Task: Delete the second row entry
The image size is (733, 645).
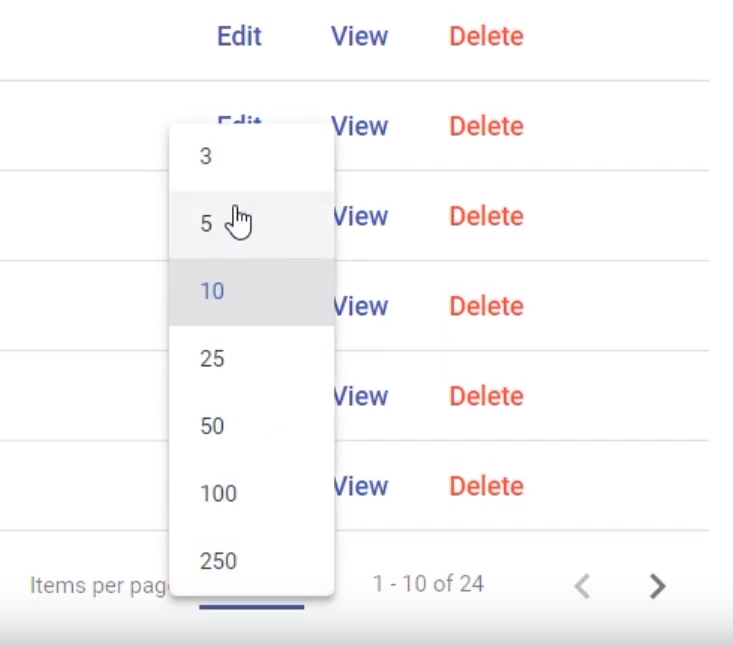Action: tap(486, 126)
